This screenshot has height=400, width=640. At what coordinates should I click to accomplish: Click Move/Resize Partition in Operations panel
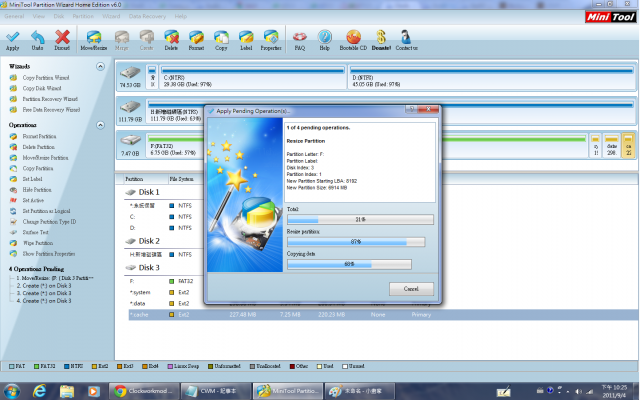45,158
